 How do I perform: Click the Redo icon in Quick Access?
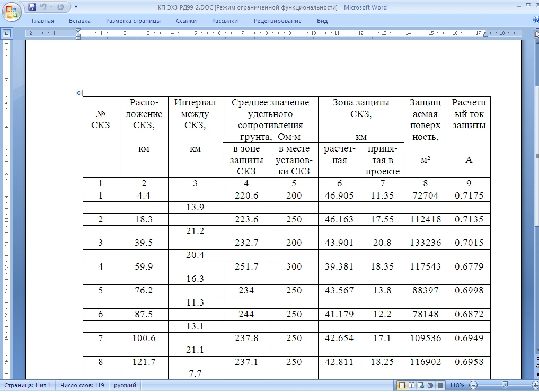(60, 7)
